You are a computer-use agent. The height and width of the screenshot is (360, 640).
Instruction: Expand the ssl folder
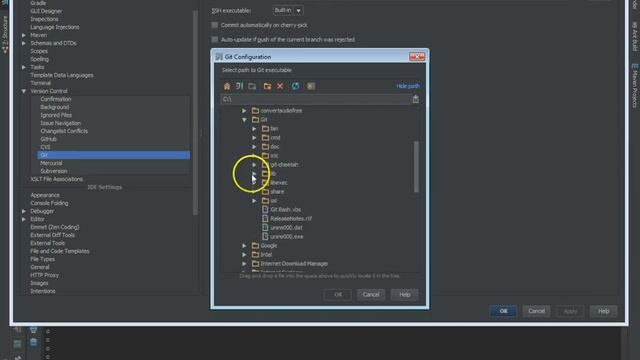254,200
